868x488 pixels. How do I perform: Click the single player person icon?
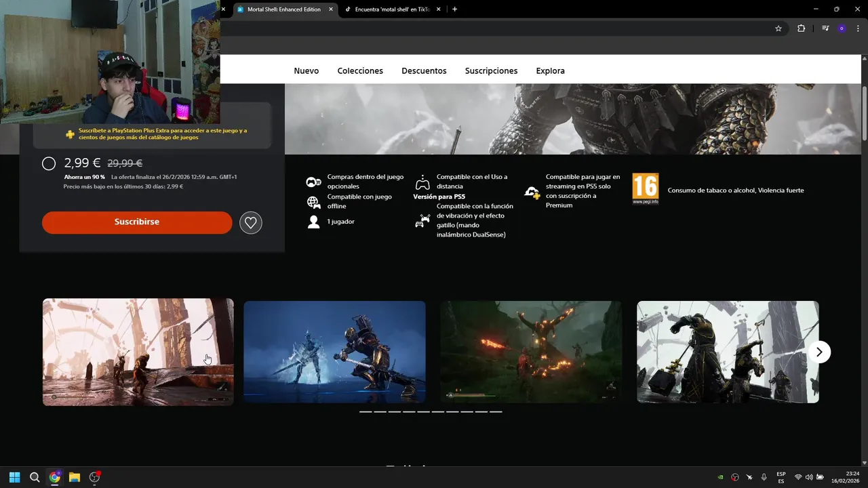[313, 222]
